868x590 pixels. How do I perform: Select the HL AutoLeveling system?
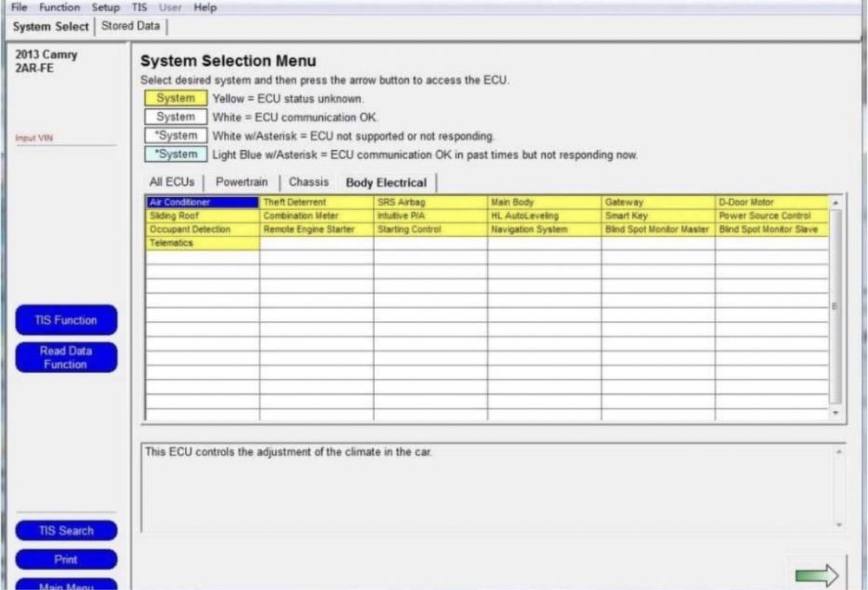point(544,215)
